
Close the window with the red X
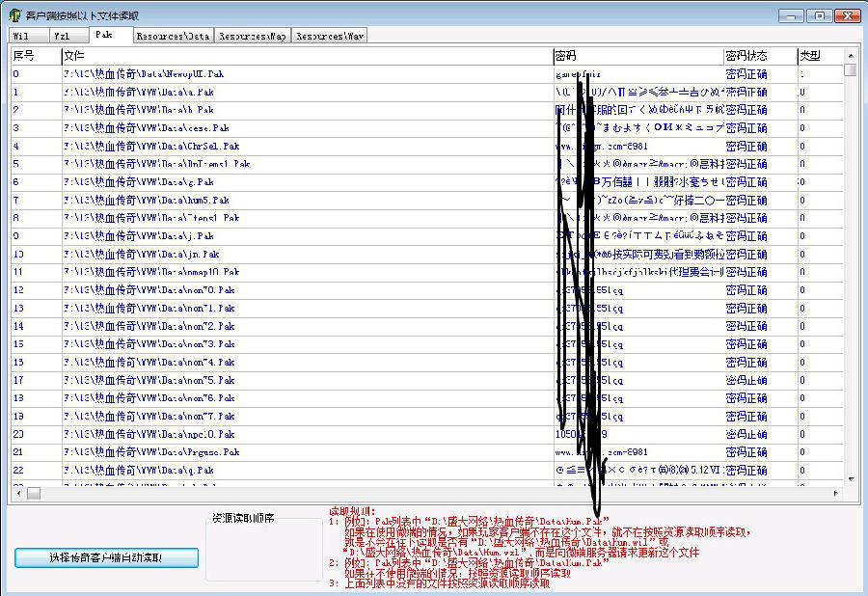point(847,16)
